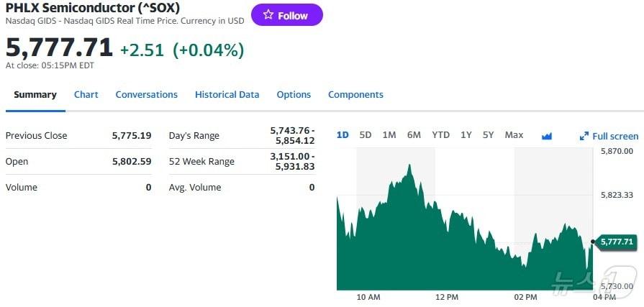Switch to the Chart tab
Viewport: 644px width, 307px height.
tap(86, 95)
